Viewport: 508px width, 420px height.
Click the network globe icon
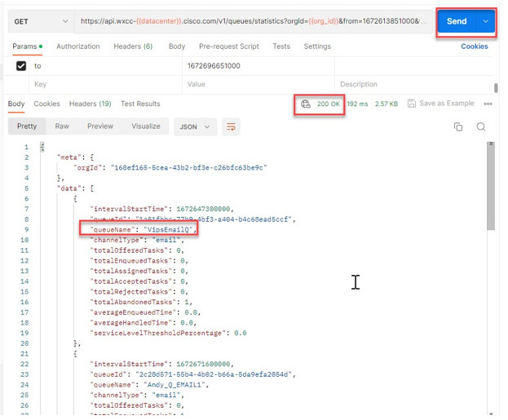tap(305, 104)
